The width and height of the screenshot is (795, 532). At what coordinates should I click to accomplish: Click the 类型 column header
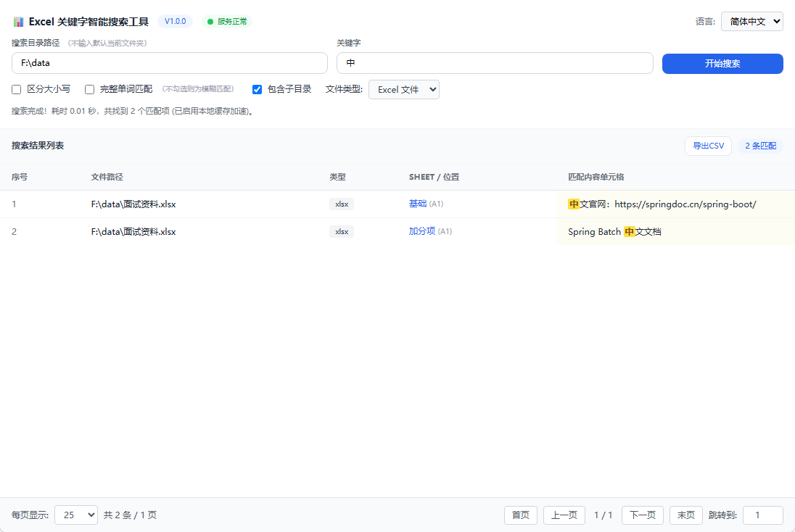tap(338, 177)
